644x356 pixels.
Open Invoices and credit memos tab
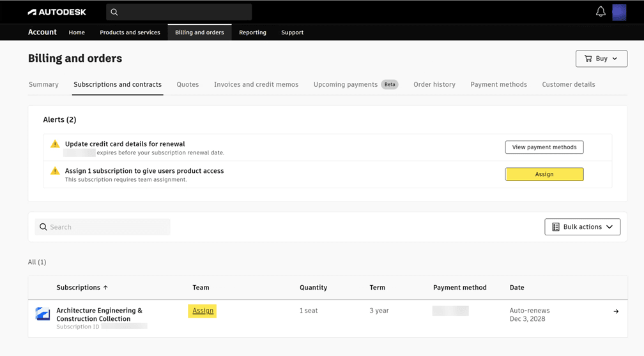256,84
